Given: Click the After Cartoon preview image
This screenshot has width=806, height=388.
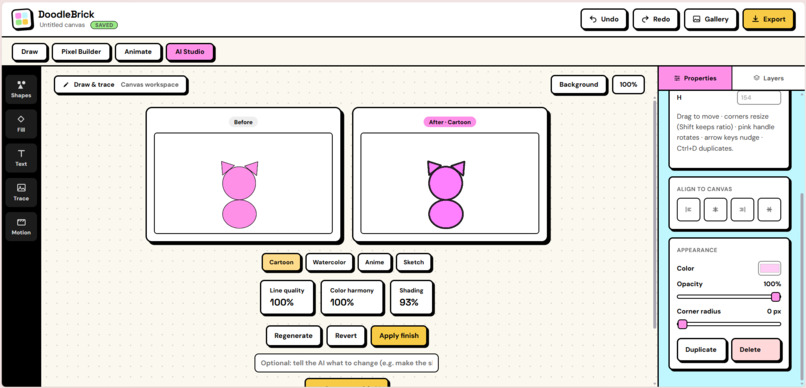Looking at the screenshot, I should point(450,183).
